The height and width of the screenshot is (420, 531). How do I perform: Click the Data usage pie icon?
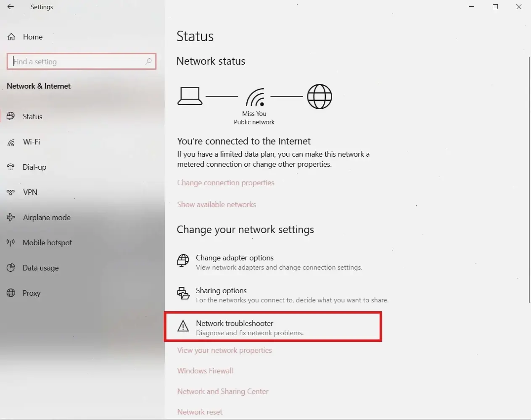tap(11, 268)
